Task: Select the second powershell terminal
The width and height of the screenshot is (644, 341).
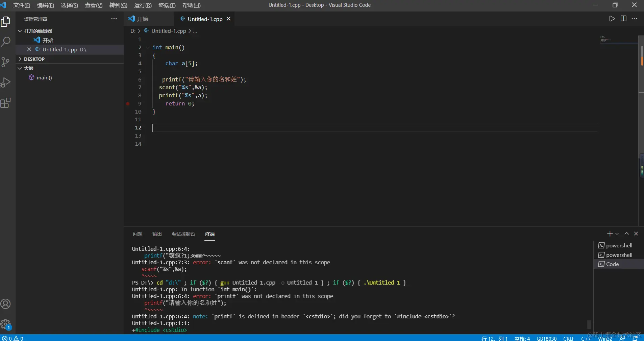Action: (x=618, y=255)
